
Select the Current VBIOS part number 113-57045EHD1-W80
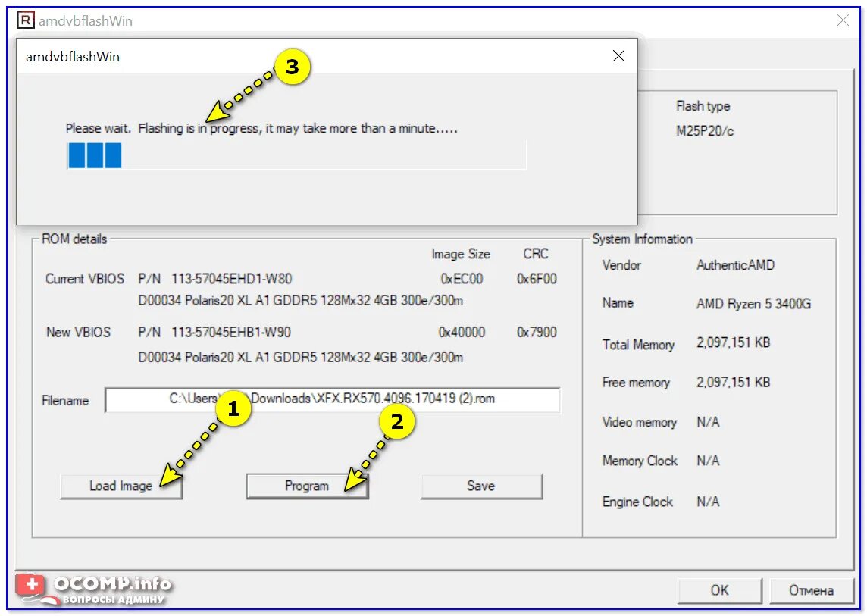232,279
